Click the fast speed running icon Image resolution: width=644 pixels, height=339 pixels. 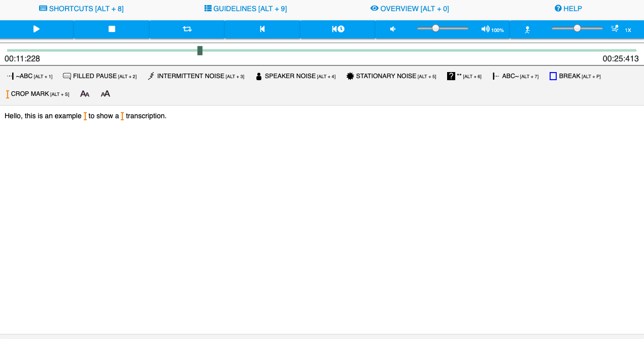pyautogui.click(x=615, y=29)
